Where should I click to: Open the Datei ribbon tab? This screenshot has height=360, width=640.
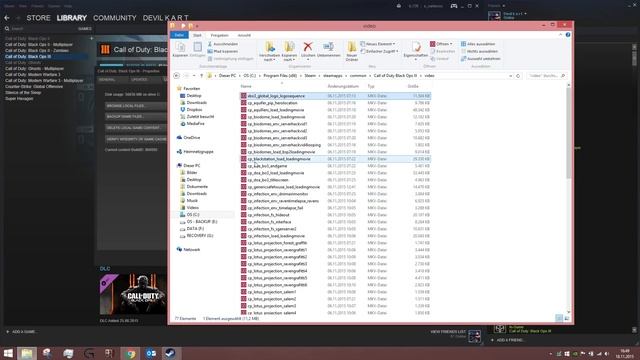click(179, 35)
